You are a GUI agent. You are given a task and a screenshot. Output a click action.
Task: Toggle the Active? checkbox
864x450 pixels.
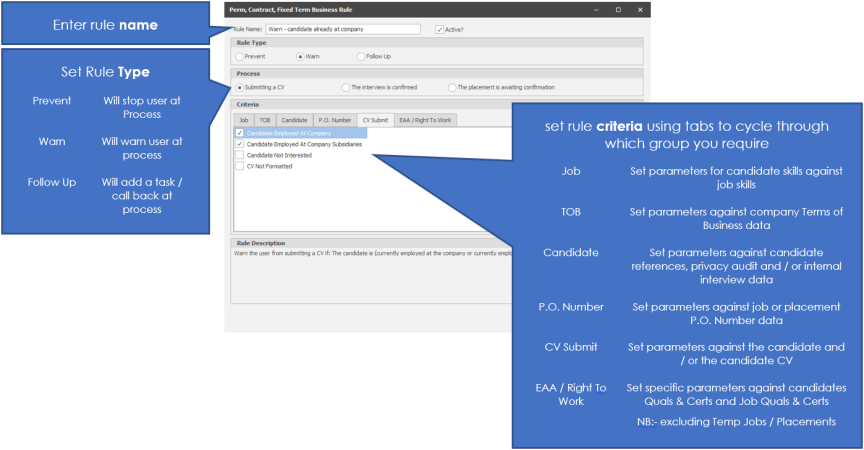point(440,30)
